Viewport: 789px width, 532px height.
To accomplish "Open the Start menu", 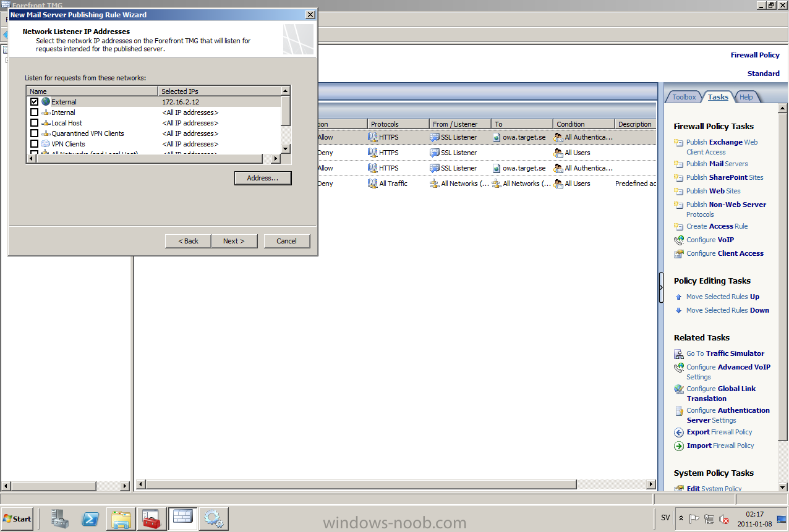I will [17, 519].
